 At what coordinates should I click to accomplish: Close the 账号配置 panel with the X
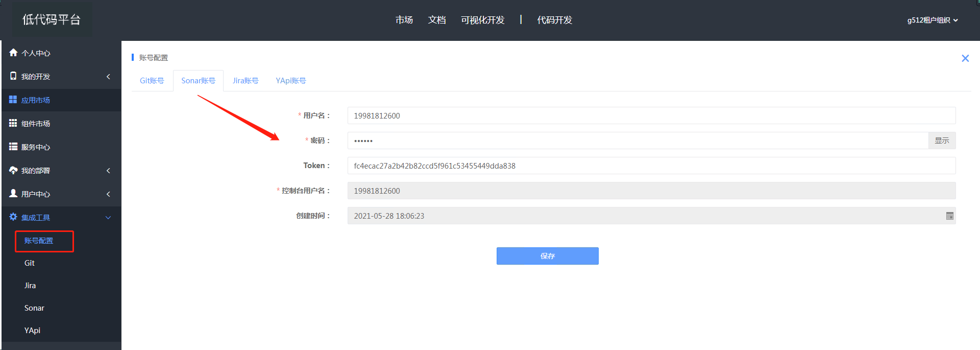pos(965,58)
